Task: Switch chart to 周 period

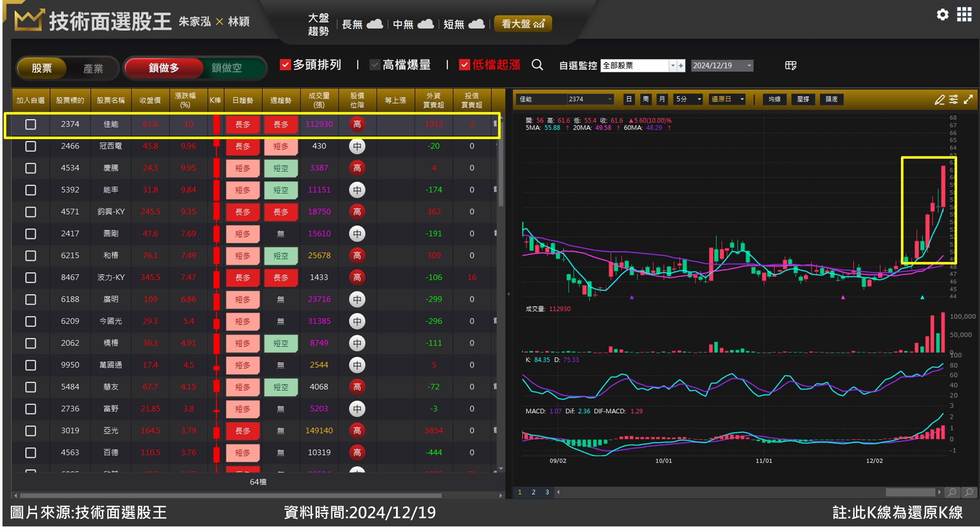Action: tap(645, 100)
